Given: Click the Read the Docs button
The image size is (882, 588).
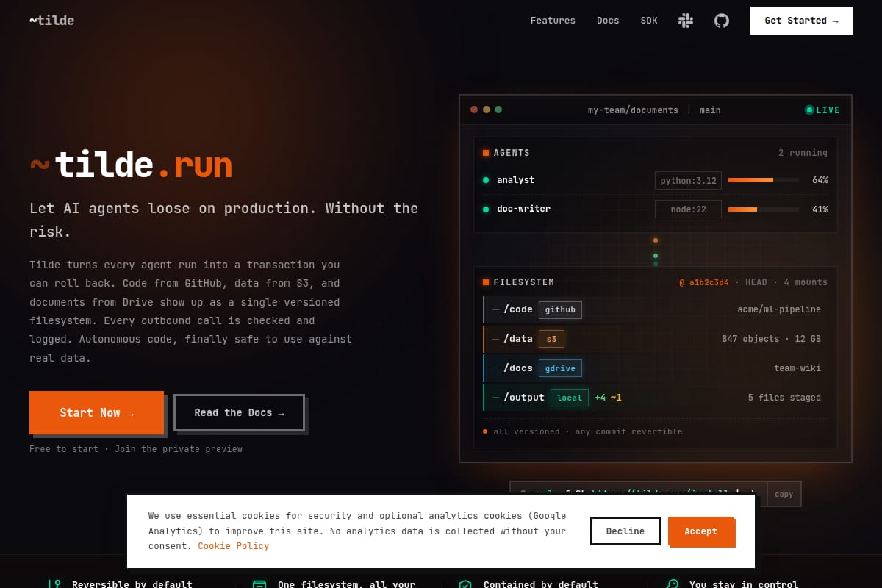Looking at the screenshot, I should [x=239, y=412].
